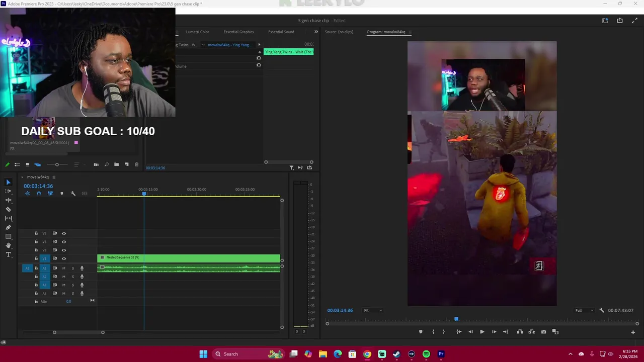This screenshot has width=644, height=362.
Task: Open effect controls source clip dropdown
Action: pos(203,45)
